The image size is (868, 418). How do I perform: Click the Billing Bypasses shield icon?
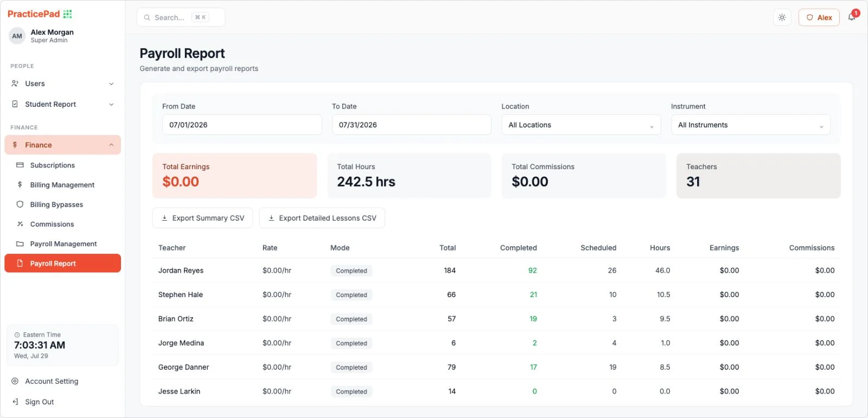point(20,204)
